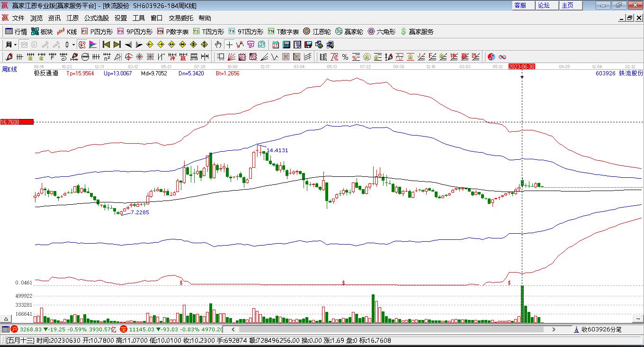Jump to last bar with skip-to-end icon

point(117,45)
